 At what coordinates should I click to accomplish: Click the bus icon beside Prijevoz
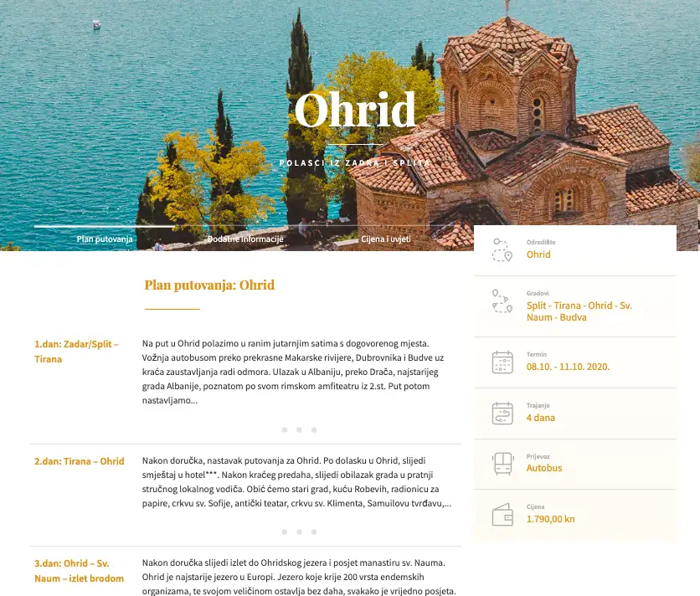click(502, 464)
